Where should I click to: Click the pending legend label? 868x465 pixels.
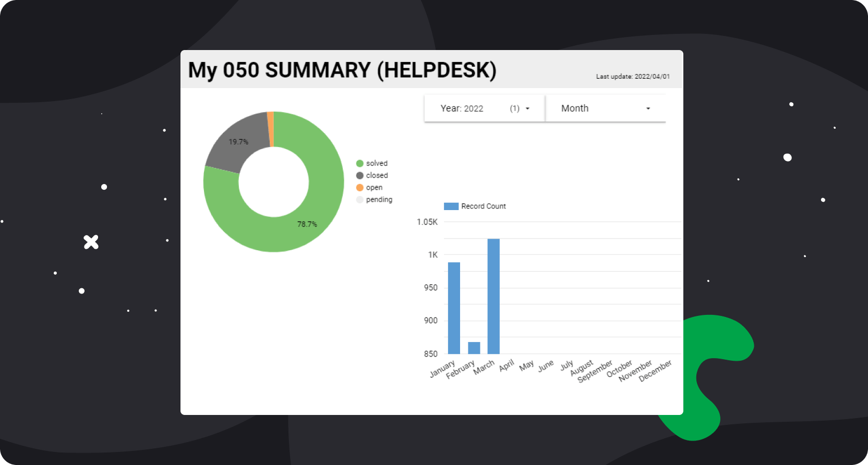coord(379,200)
